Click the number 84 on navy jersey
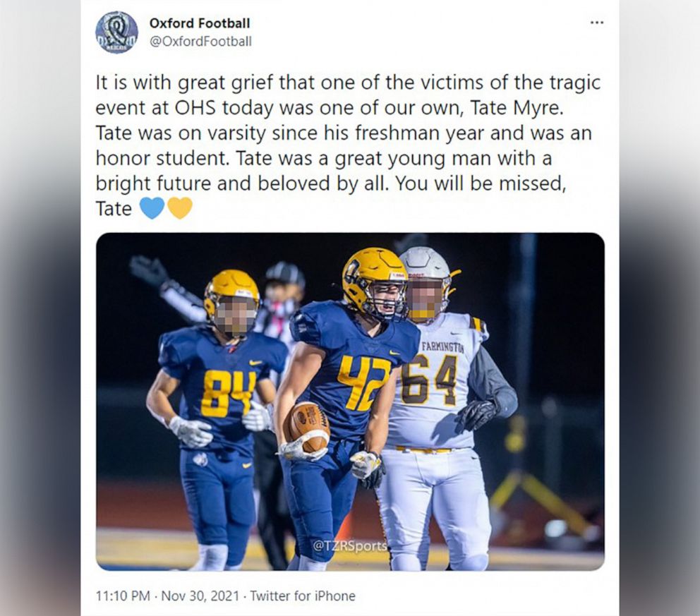The width and height of the screenshot is (700, 616). pos(228,394)
